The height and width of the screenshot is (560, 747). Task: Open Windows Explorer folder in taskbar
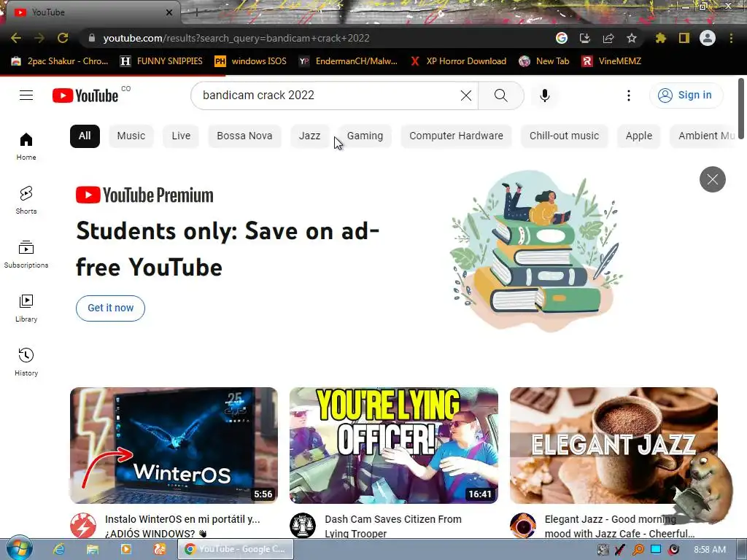pos(93,549)
